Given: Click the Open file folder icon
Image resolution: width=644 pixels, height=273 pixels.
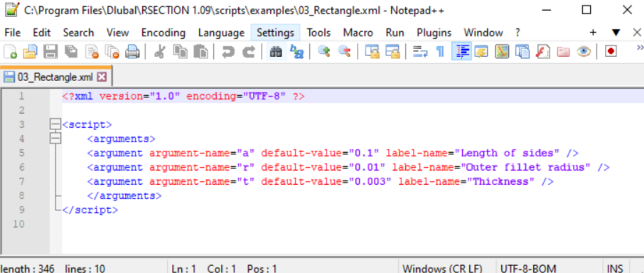Looking at the screenshot, I should tap(30, 52).
